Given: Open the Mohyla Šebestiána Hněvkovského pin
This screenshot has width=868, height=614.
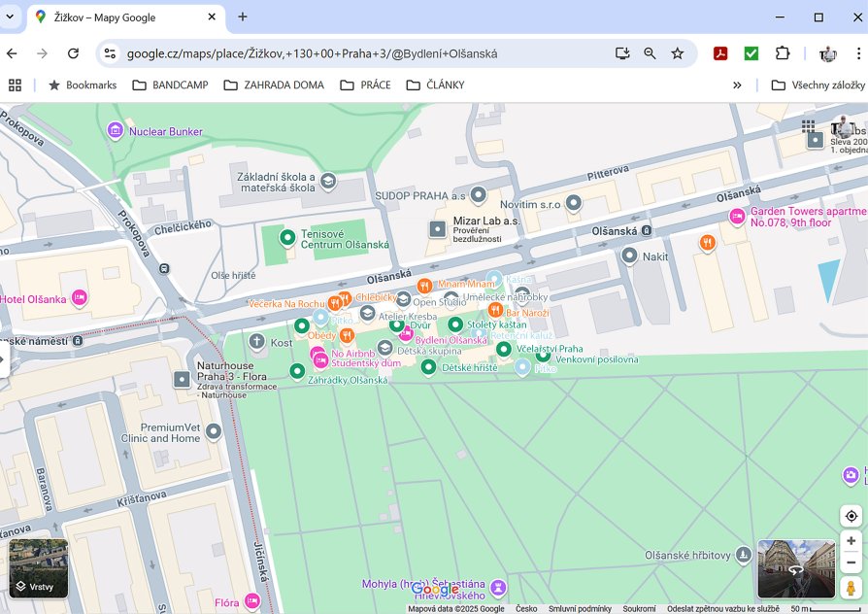Looking at the screenshot, I should point(498,587).
